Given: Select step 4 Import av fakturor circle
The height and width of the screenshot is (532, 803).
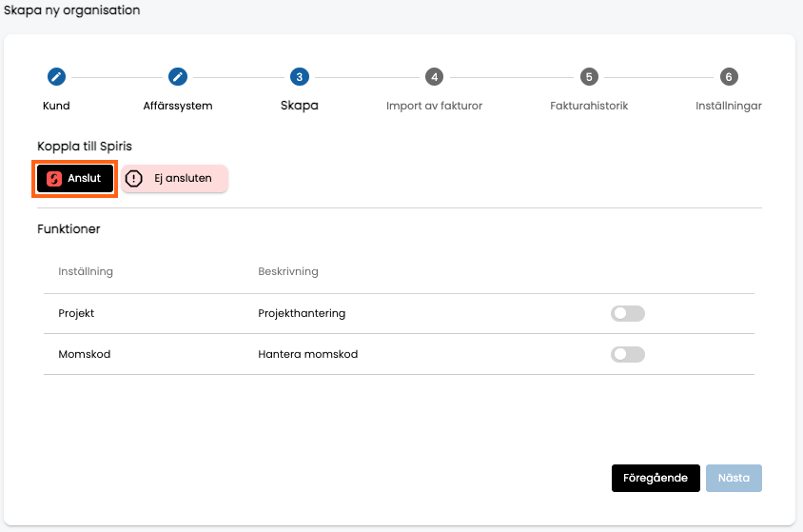Looking at the screenshot, I should click(434, 77).
